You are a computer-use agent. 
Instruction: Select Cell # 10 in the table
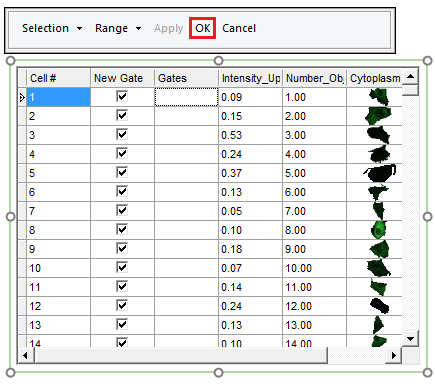point(58,268)
